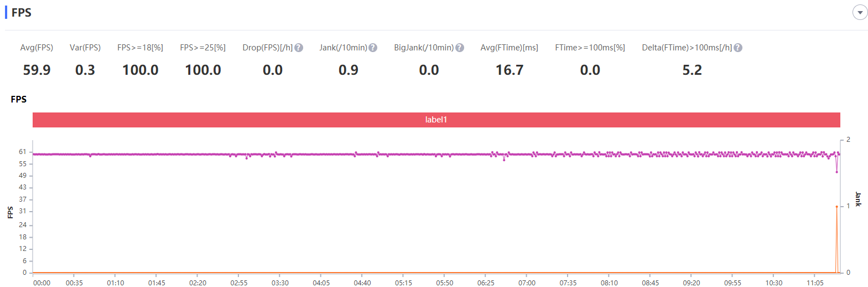Click the FPS>=25[%] metric label

click(202, 48)
